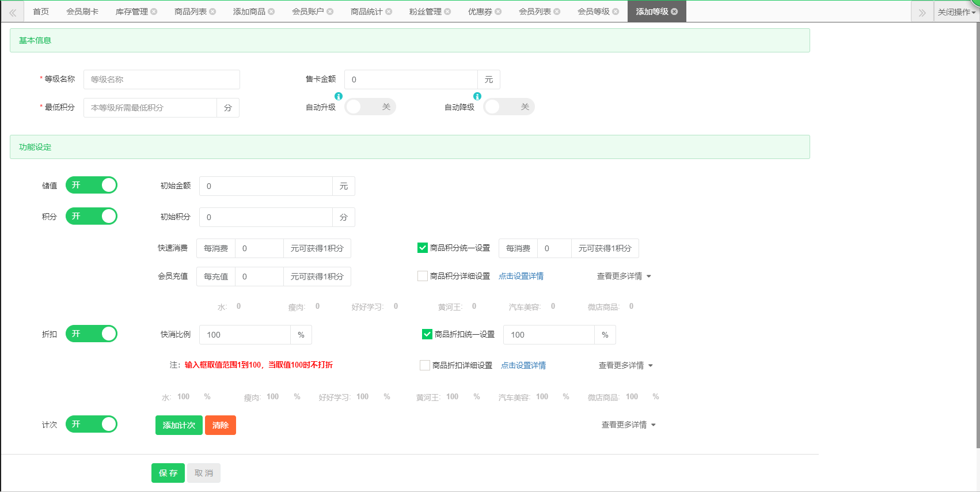
Task: Close the 粉丝管理 tab via its x icon
Action: [x=447, y=12]
